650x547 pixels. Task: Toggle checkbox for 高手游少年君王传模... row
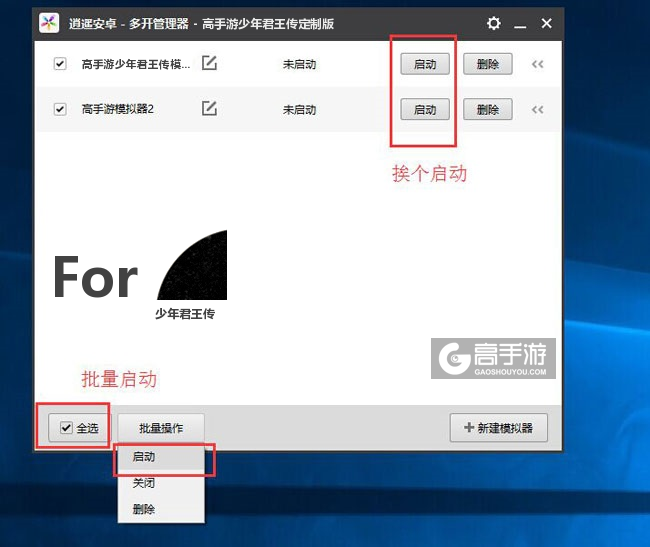tap(60, 64)
